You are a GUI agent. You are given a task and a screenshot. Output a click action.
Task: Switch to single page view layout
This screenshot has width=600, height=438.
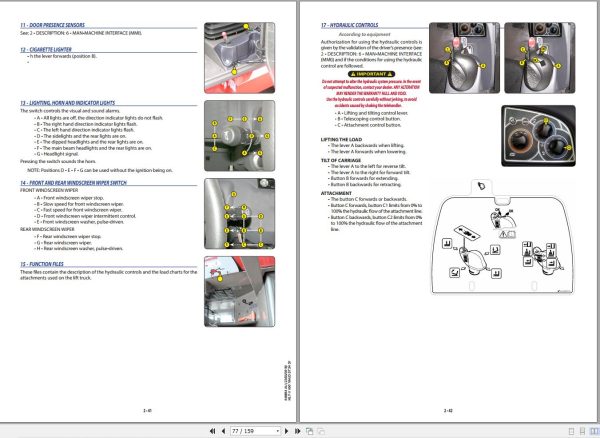[x=571, y=431]
